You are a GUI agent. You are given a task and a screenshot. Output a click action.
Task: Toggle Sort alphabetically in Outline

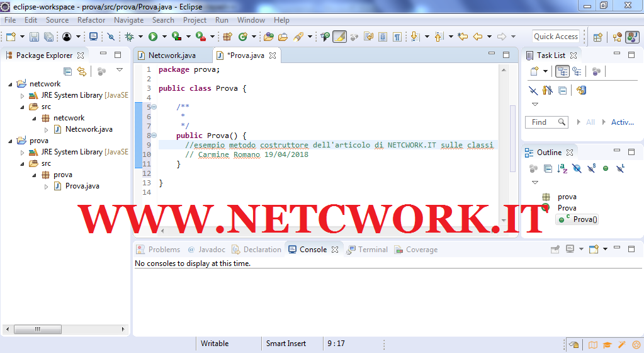pyautogui.click(x=562, y=168)
